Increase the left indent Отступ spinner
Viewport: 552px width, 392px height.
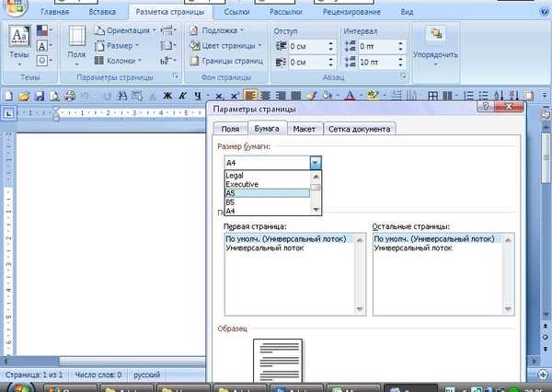[x=330, y=43]
